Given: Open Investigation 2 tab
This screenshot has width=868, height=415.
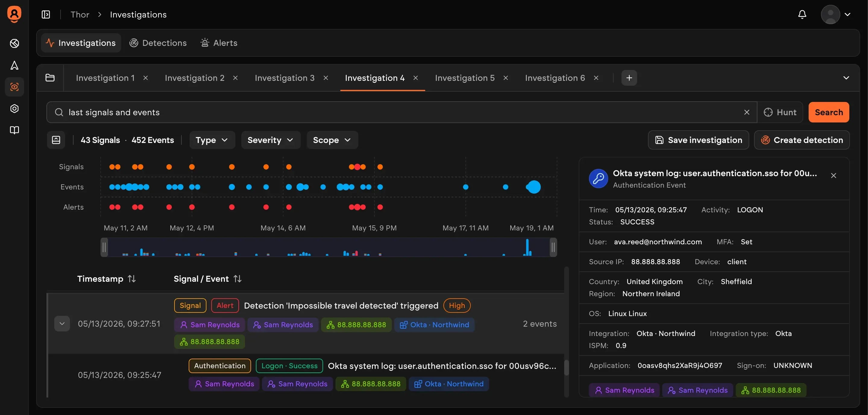Looking at the screenshot, I should pos(194,78).
